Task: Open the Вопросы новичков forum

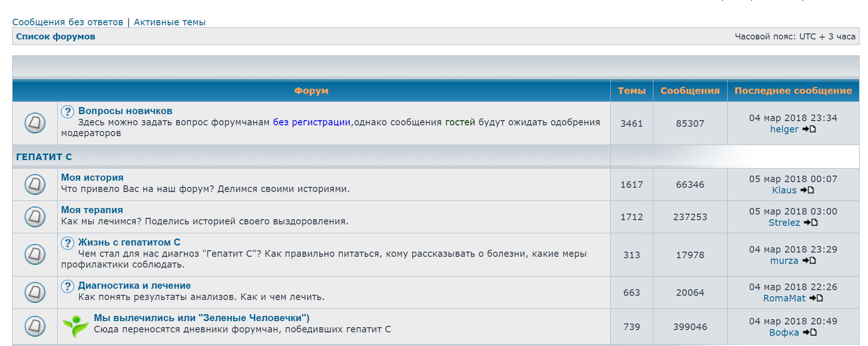Action: coord(125,111)
